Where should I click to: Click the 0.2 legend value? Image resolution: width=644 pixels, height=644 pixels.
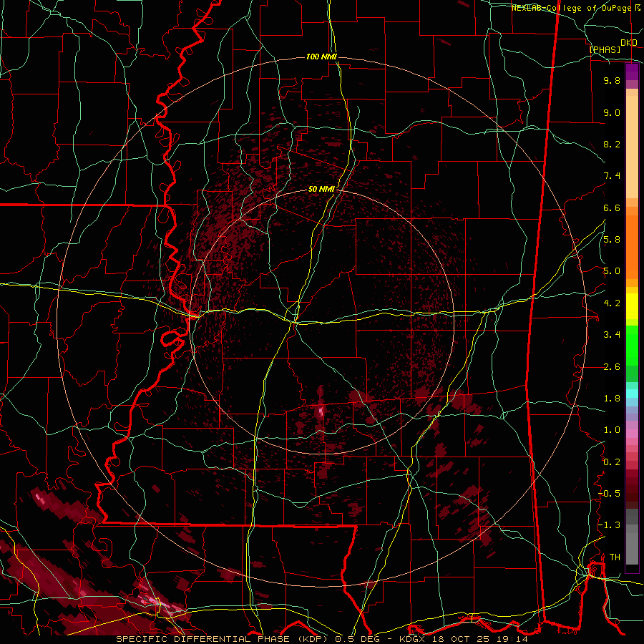[612, 462]
